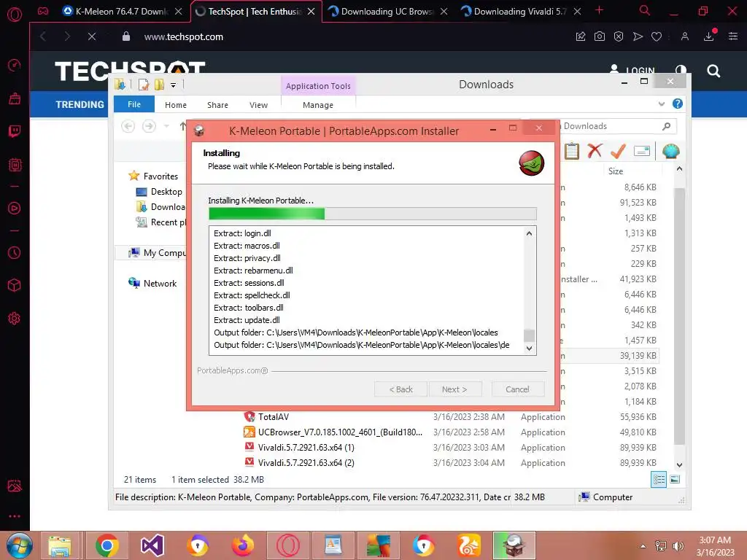
Task: Click the installer log scroll-up arrow
Action: point(529,233)
